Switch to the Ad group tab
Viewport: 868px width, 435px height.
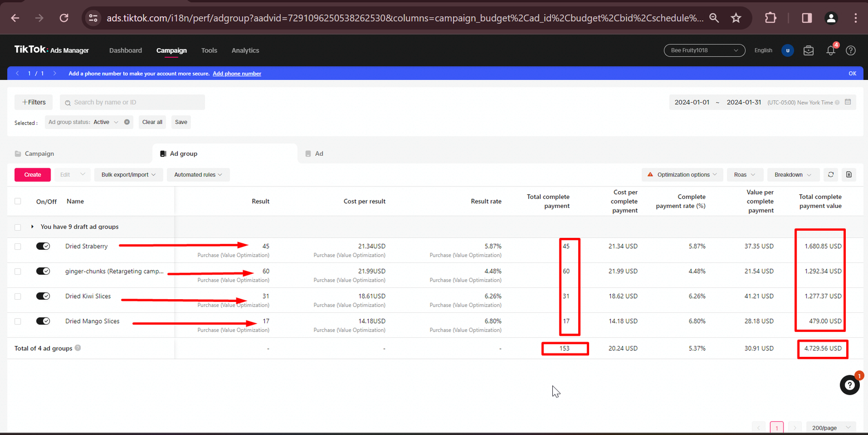[225, 154]
